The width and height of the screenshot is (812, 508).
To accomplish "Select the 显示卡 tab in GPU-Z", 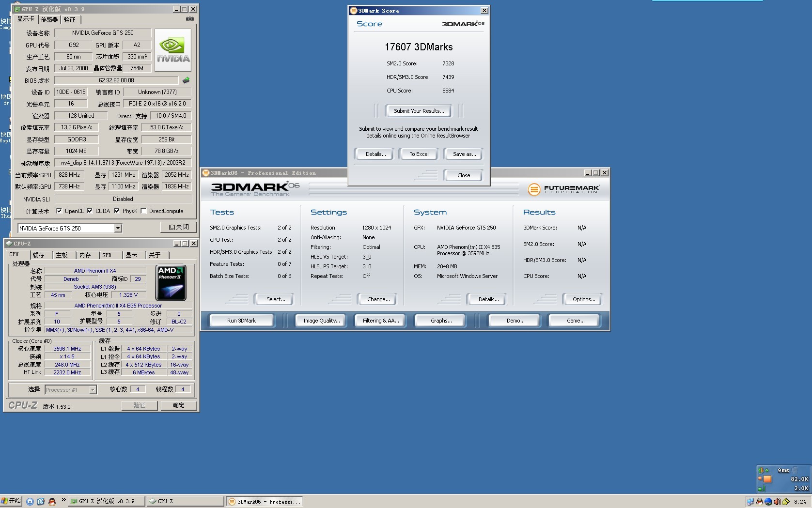I will pyautogui.click(x=26, y=19).
